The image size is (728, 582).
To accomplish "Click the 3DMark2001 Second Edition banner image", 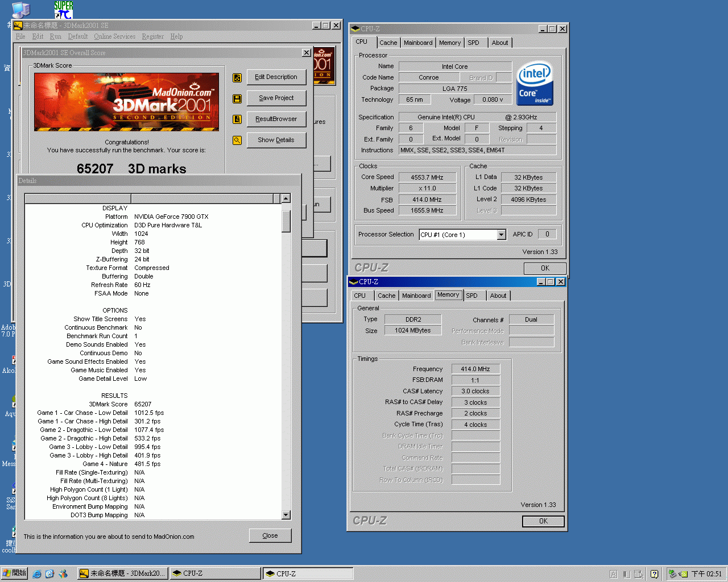I will pos(126,102).
